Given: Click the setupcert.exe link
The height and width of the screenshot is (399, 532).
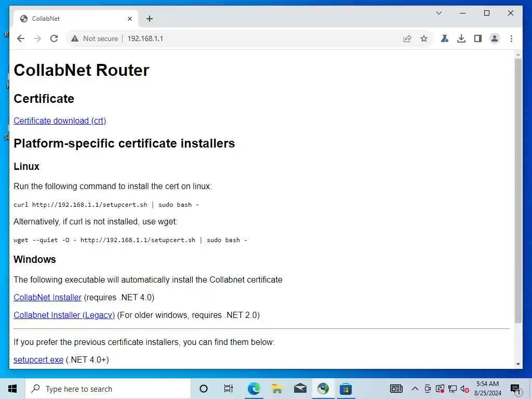Looking at the screenshot, I should 38,360.
